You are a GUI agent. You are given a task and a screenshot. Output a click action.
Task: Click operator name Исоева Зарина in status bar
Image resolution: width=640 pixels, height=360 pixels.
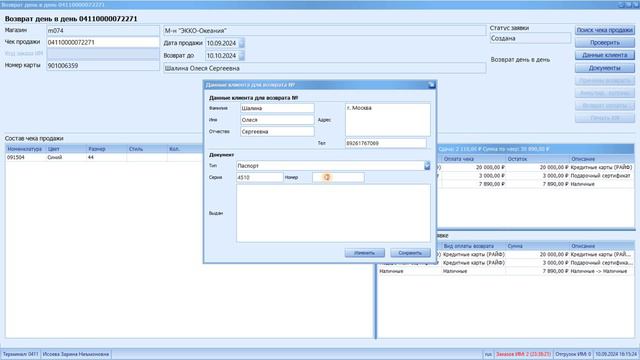point(76,354)
